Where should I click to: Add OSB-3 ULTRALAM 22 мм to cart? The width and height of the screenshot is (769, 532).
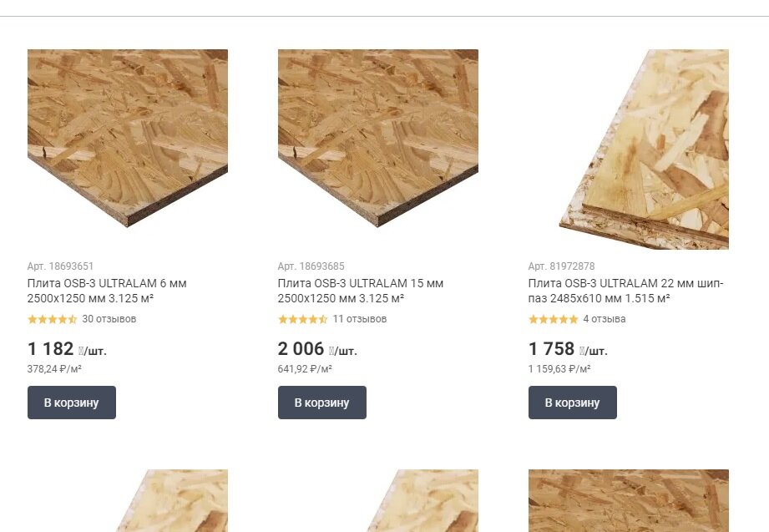click(x=572, y=403)
